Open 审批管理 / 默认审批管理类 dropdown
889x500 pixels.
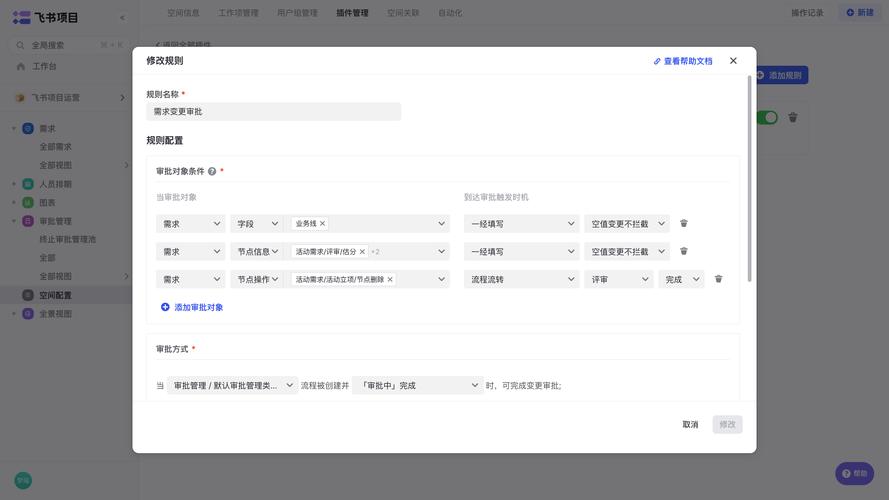coord(232,385)
